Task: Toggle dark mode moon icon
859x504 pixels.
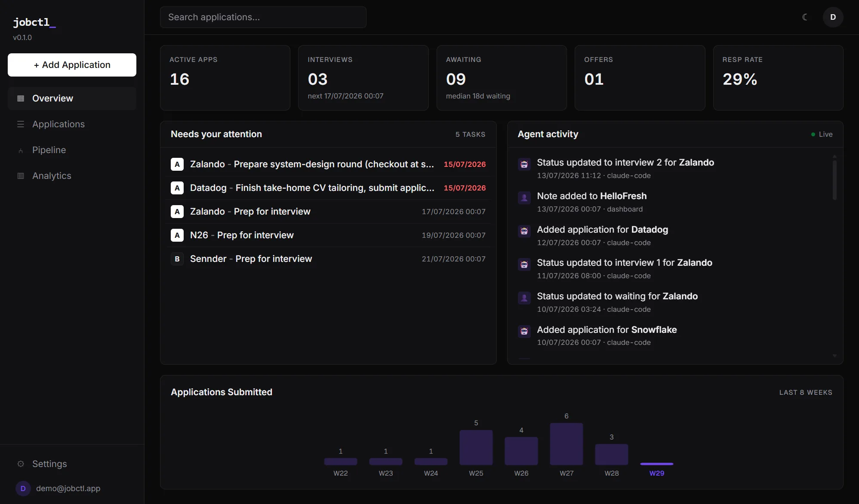Action: click(x=805, y=17)
